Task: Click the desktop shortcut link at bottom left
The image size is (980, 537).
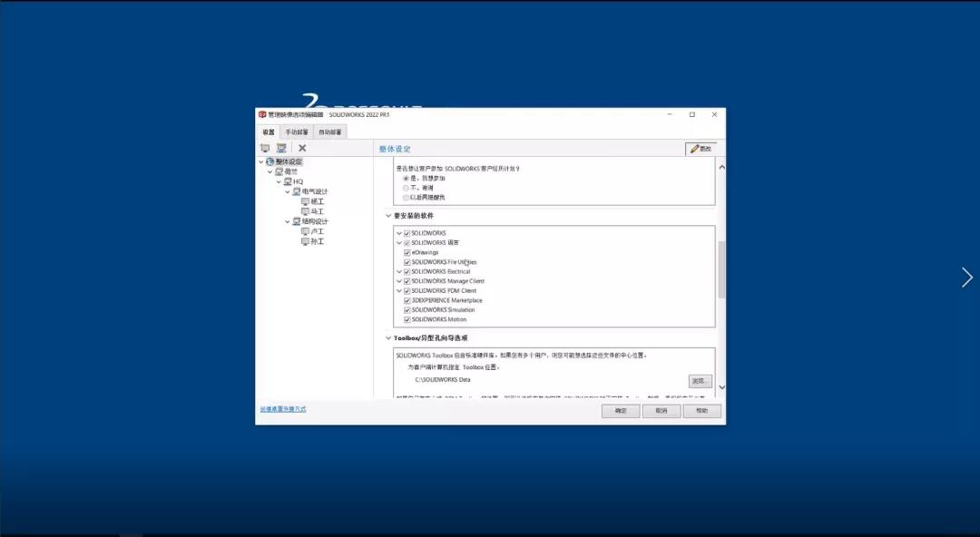Action: 283,409
